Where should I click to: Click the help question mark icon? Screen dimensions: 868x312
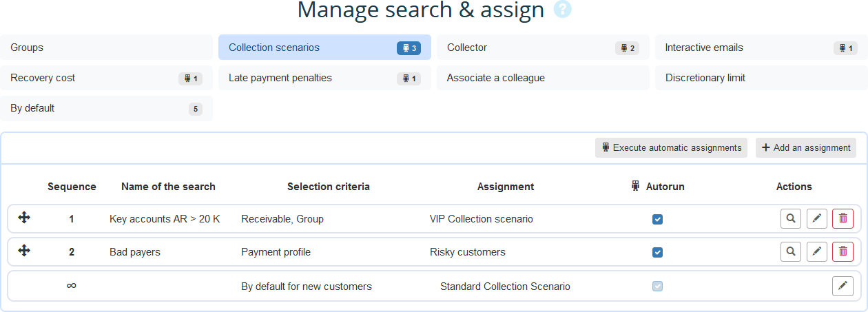[563, 10]
